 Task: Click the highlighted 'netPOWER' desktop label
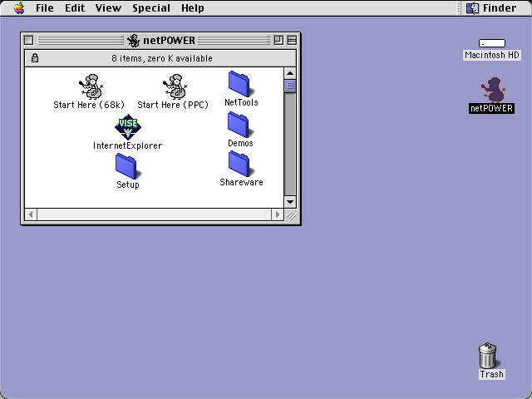491,108
